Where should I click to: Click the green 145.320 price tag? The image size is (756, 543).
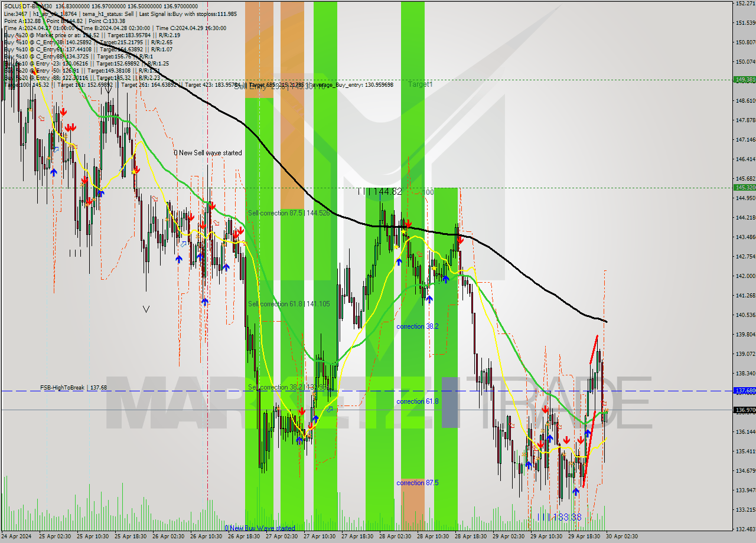click(744, 187)
